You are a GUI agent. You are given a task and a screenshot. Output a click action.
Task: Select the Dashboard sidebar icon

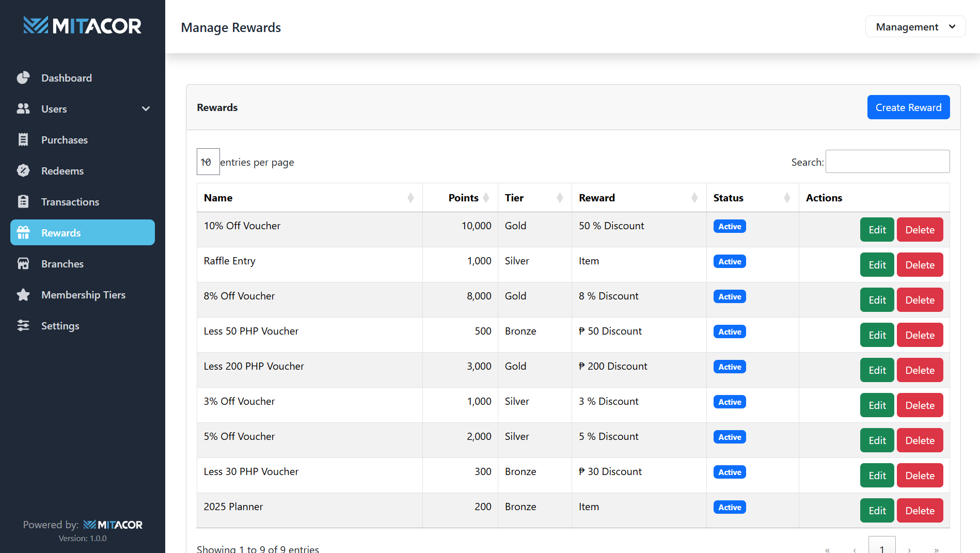(23, 77)
